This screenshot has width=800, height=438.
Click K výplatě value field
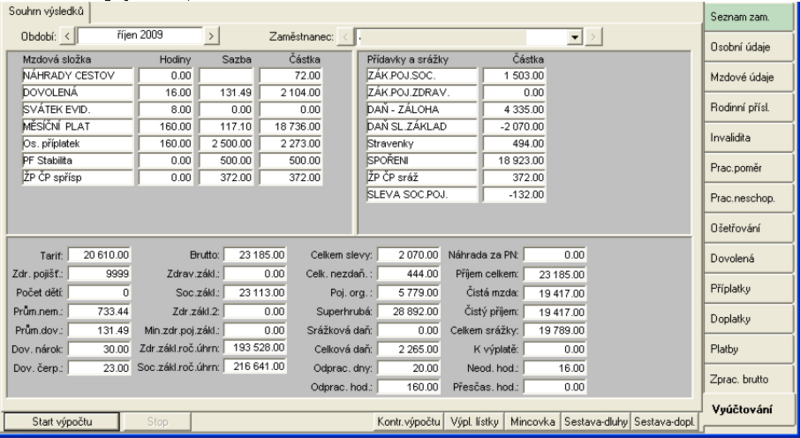pyautogui.click(x=555, y=350)
